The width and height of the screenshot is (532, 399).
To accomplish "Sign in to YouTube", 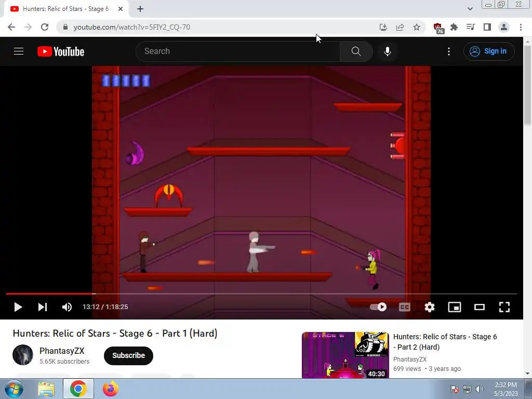I will [488, 51].
